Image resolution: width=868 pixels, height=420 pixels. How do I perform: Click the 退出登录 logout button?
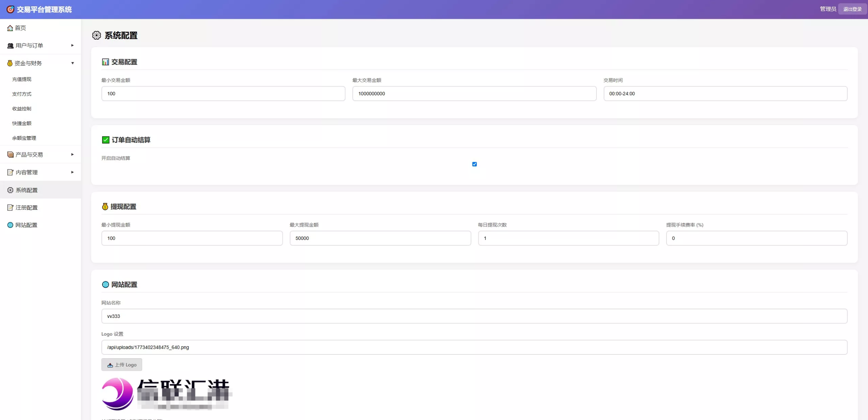click(852, 9)
